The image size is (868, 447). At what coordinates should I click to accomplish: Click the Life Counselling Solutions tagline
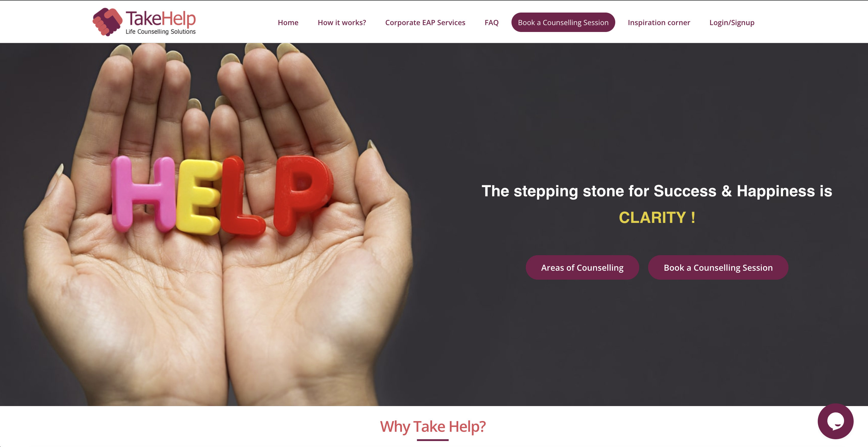[x=160, y=32]
